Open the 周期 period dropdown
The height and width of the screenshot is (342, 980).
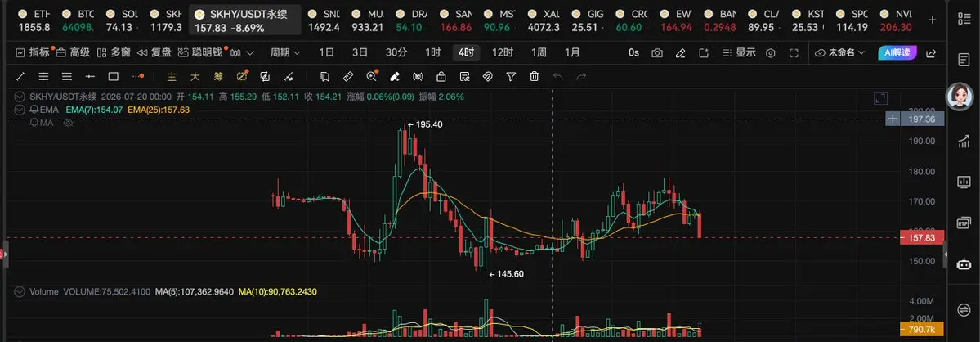tap(285, 52)
